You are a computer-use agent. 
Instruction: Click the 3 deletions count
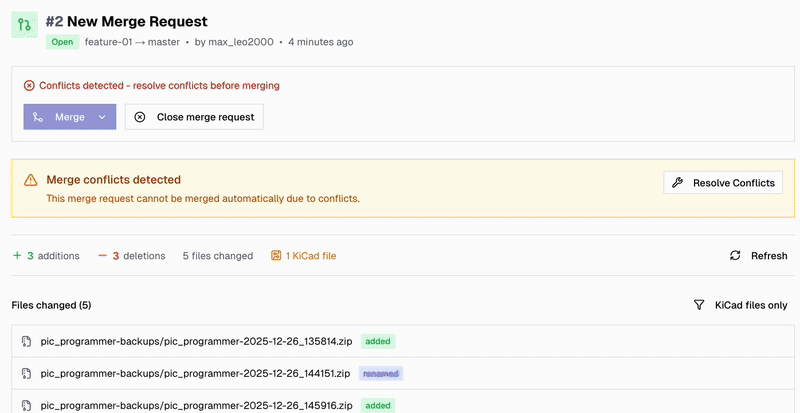click(132, 256)
